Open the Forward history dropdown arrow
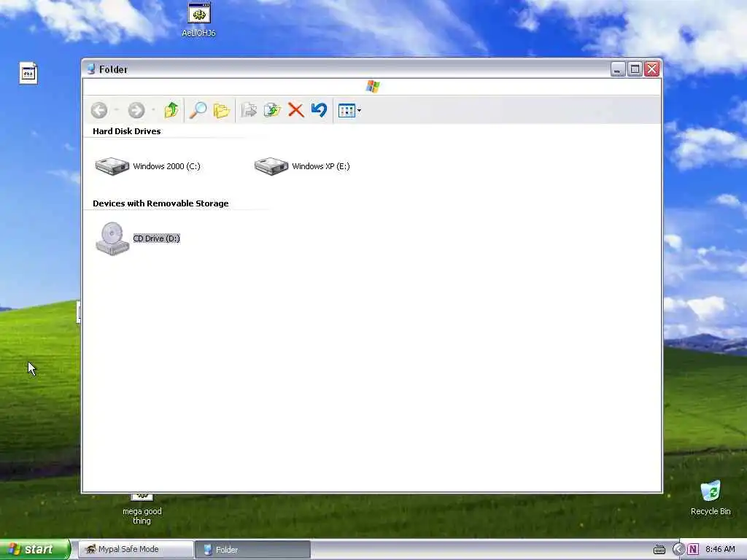Image resolution: width=747 pixels, height=560 pixels. tap(153, 111)
